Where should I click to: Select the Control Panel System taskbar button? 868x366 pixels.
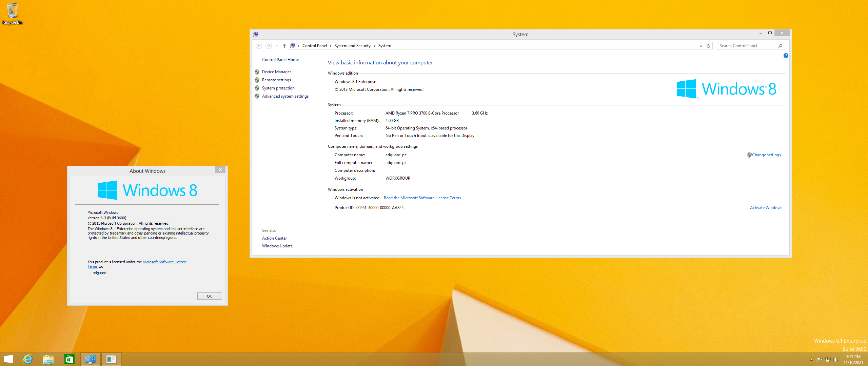[91, 359]
